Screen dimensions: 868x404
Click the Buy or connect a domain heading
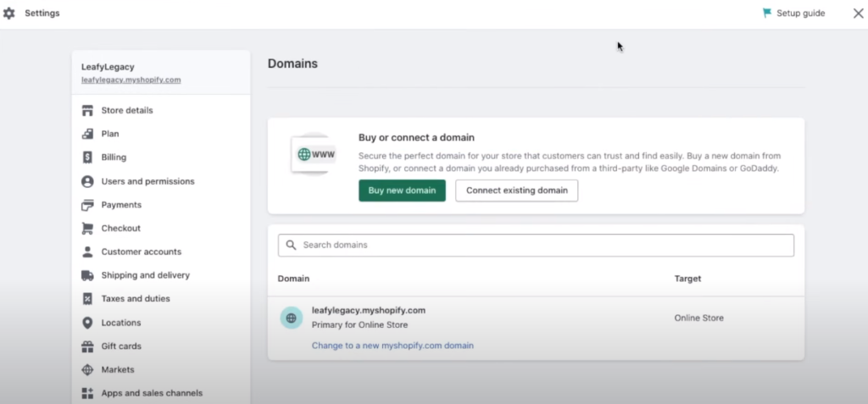pyautogui.click(x=416, y=138)
